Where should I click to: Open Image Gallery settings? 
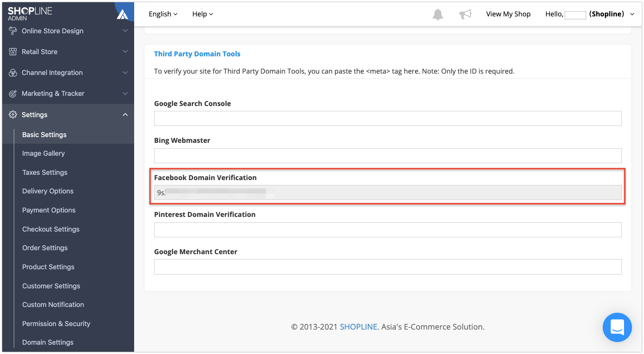point(44,153)
